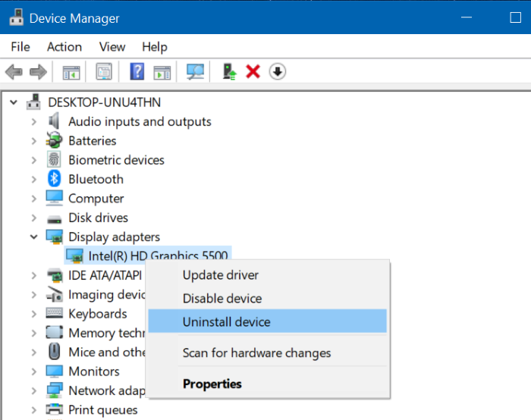This screenshot has width=531, height=420.
Task: Open Help via blue question mark icon
Action: click(x=137, y=72)
